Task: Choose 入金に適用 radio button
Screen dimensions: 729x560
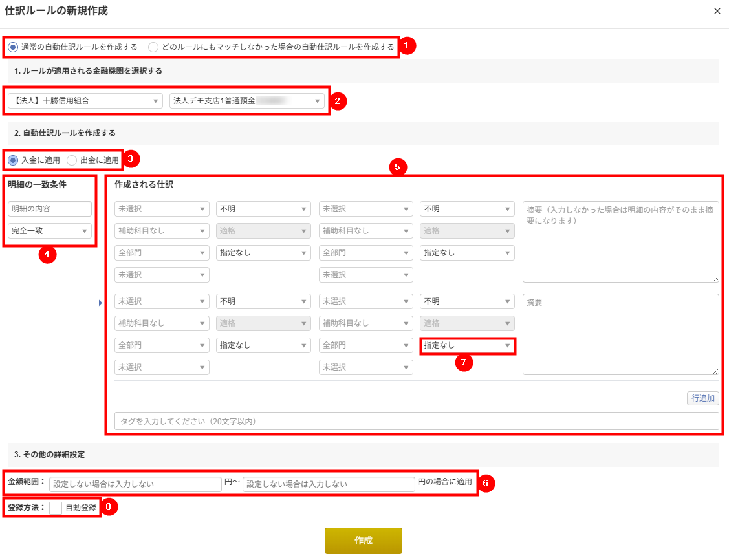Action: point(13,160)
